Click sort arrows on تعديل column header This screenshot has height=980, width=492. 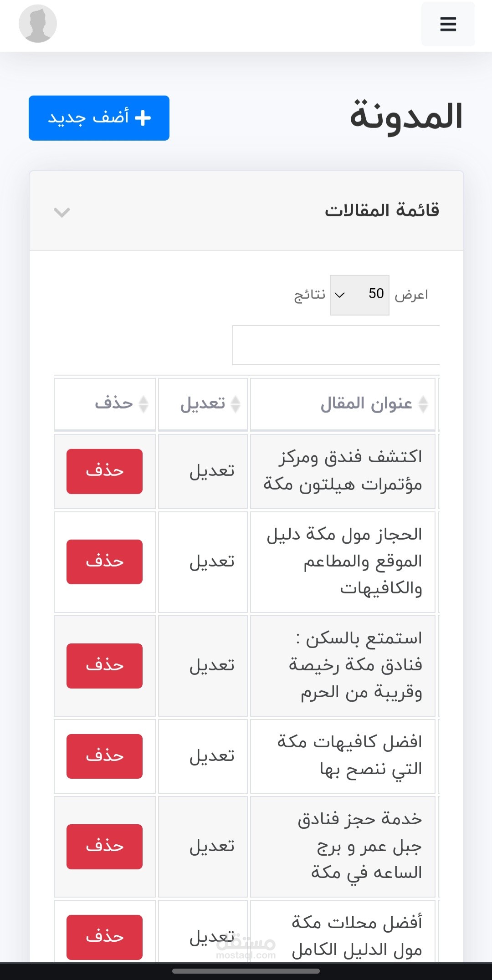pos(236,404)
